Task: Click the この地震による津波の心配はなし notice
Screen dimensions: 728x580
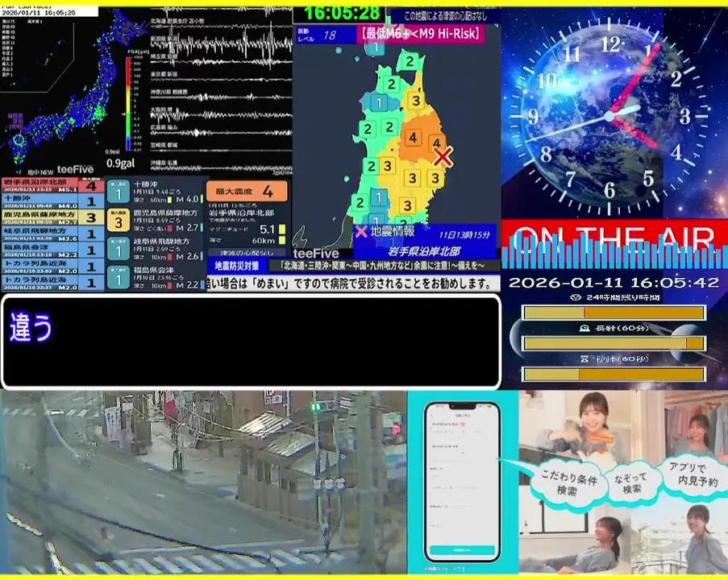Action: [445, 16]
